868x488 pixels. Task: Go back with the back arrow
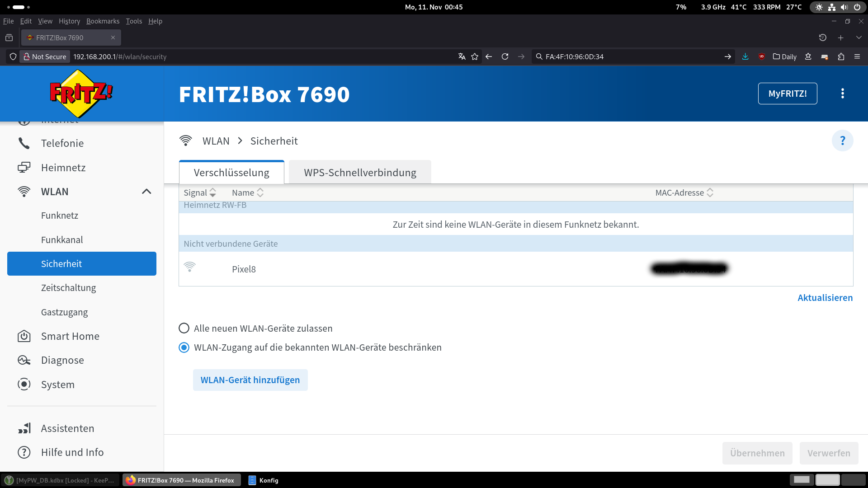489,56
